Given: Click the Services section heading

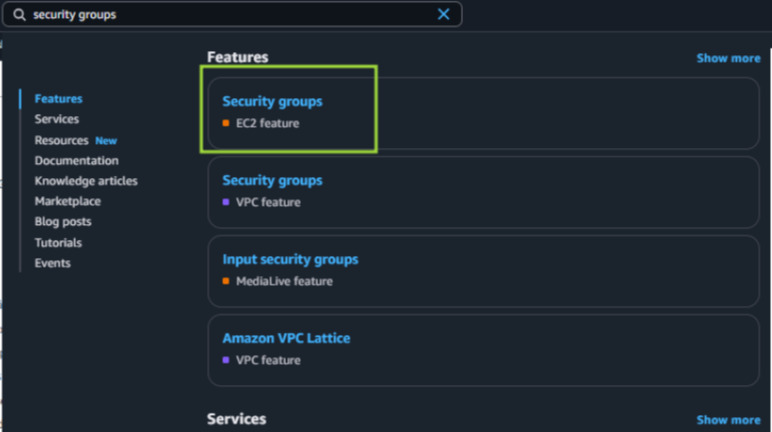Looking at the screenshot, I should tap(236, 419).
